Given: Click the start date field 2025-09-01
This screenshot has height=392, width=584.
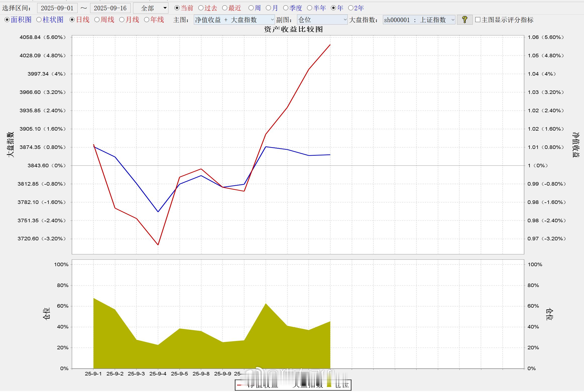Looking at the screenshot, I should coord(57,8).
